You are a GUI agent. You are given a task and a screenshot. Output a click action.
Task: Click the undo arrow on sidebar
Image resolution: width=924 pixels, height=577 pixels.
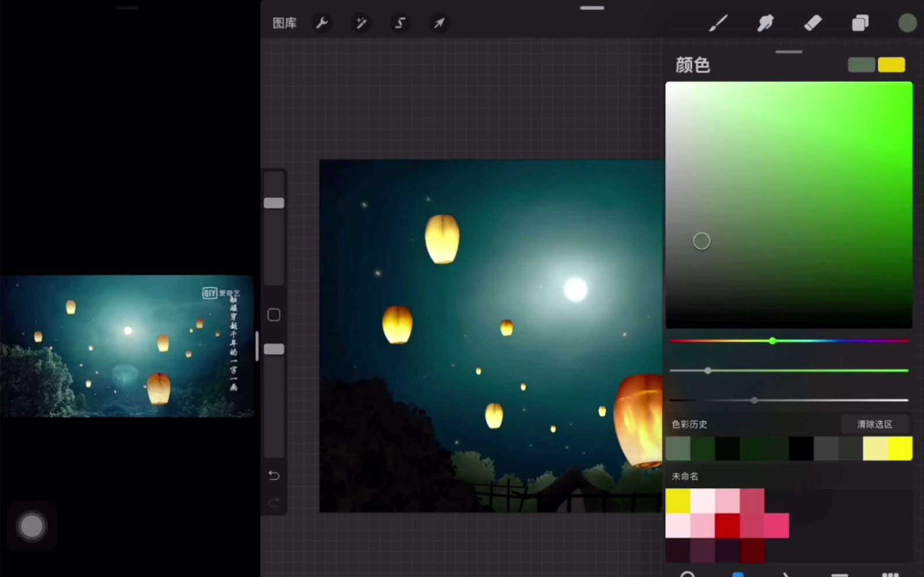[x=274, y=476]
